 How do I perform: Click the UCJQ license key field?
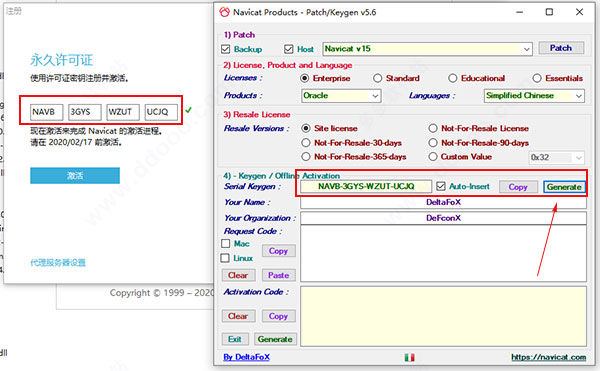coord(161,112)
